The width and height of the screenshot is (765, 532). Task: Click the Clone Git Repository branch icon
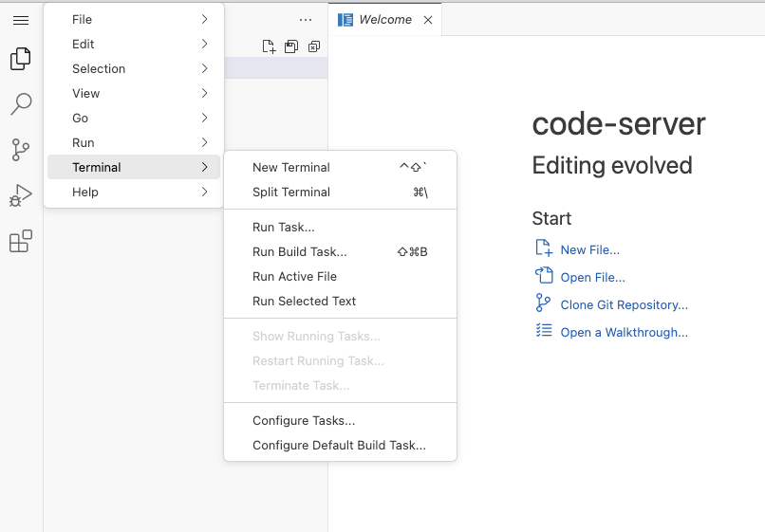tap(543, 303)
